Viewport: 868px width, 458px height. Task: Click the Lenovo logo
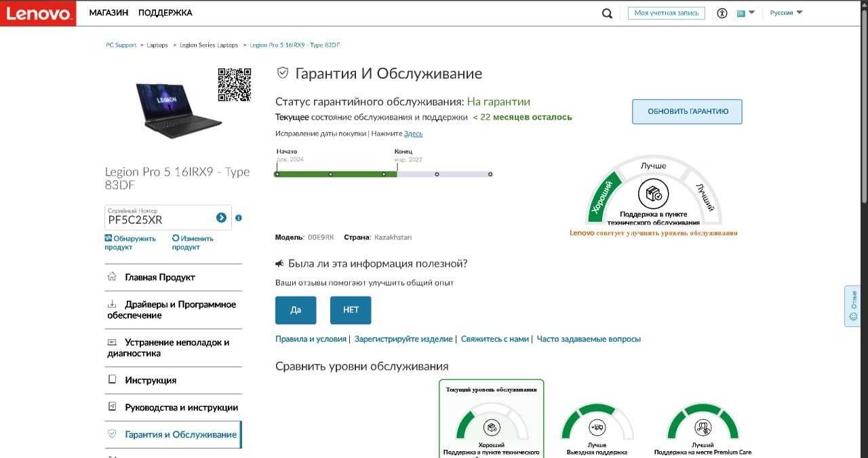38,14
